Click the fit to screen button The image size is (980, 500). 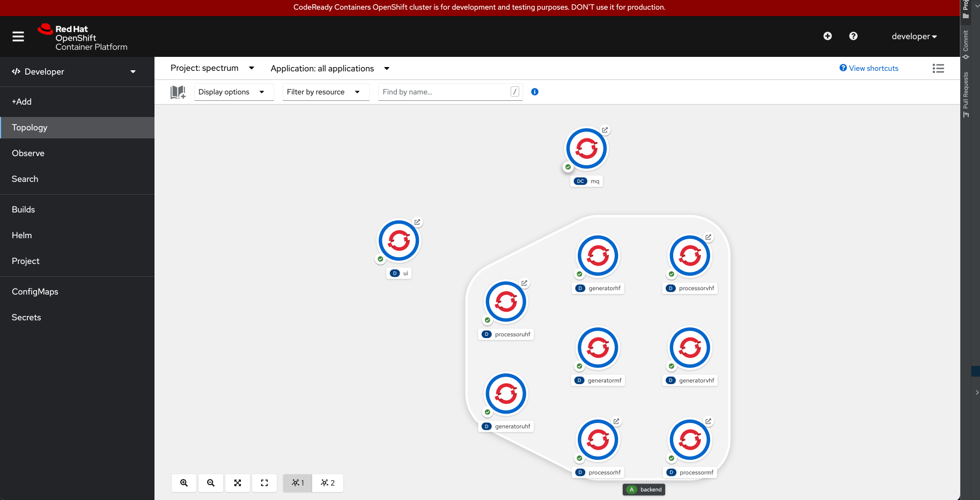(x=238, y=483)
